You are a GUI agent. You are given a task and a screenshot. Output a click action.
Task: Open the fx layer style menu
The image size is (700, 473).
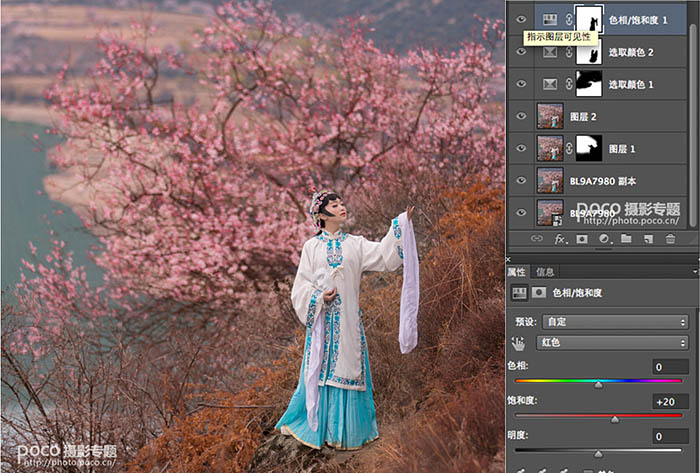point(561,239)
